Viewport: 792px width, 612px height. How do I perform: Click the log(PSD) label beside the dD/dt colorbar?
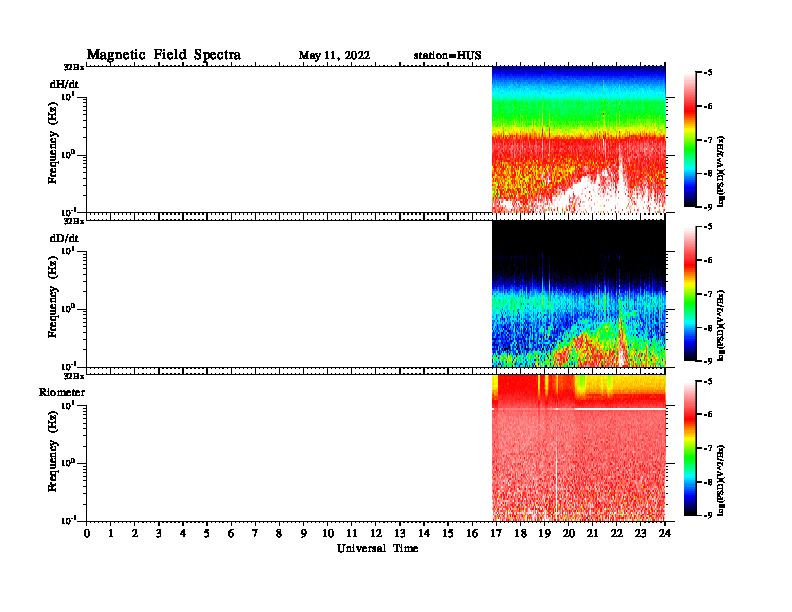click(x=721, y=326)
